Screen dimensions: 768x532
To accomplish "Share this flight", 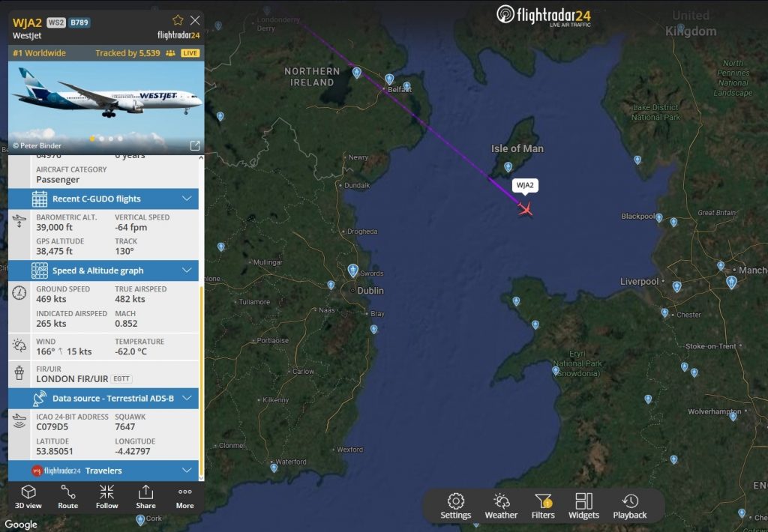I will 145,497.
